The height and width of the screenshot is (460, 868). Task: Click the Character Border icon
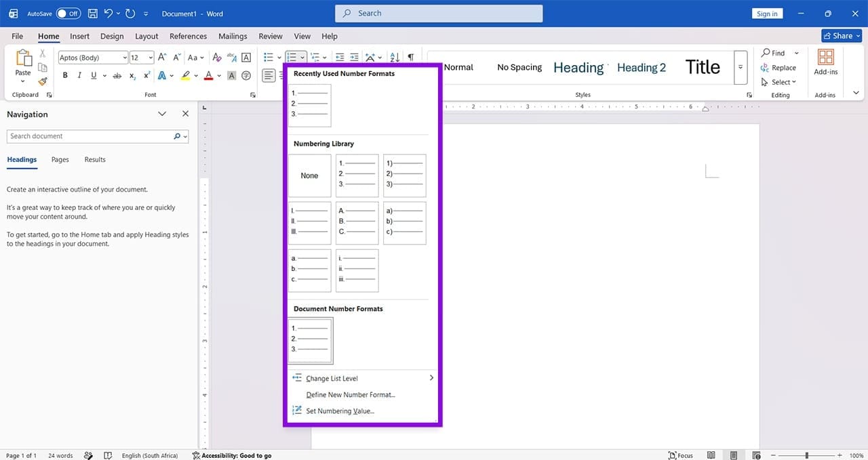click(246, 58)
